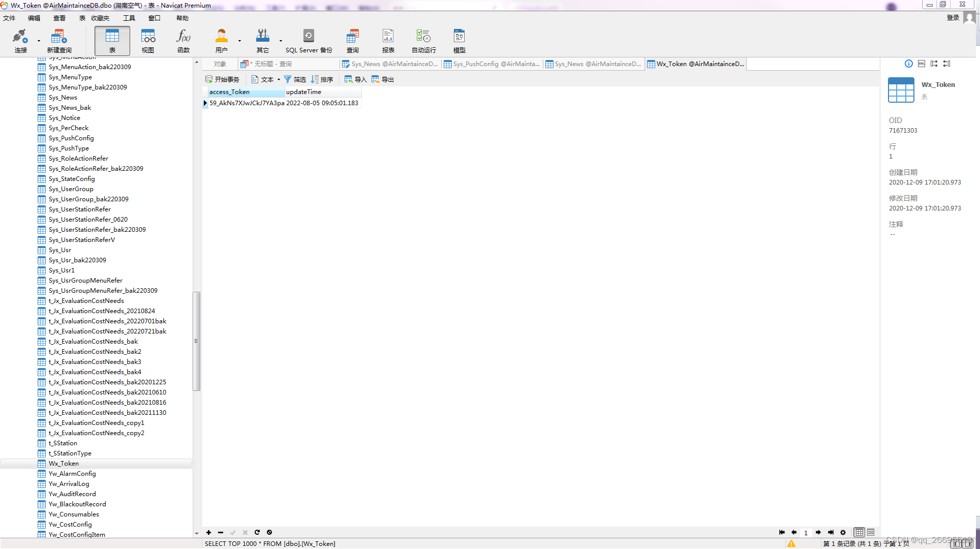Click the 函数 function icon in toolbar
Image resolution: width=980 pixels, height=549 pixels.
click(183, 41)
